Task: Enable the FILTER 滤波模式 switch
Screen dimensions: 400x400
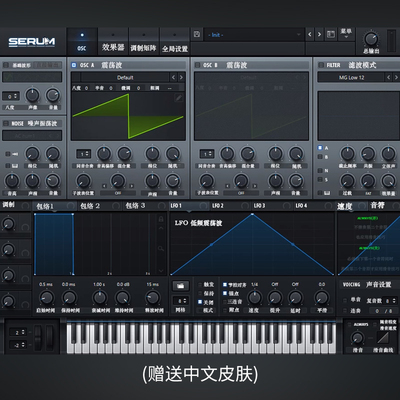Action: (x=321, y=65)
